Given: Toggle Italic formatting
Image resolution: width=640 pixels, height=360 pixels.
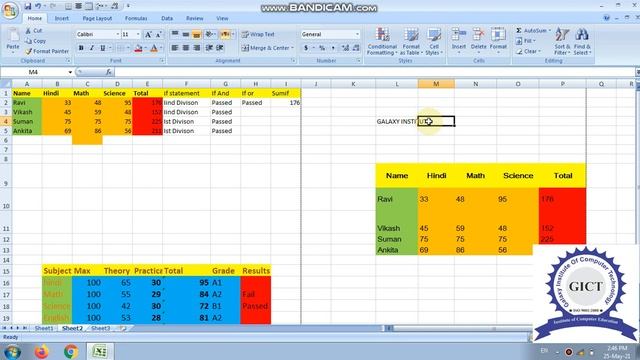Looking at the screenshot, I should pos(92,48).
